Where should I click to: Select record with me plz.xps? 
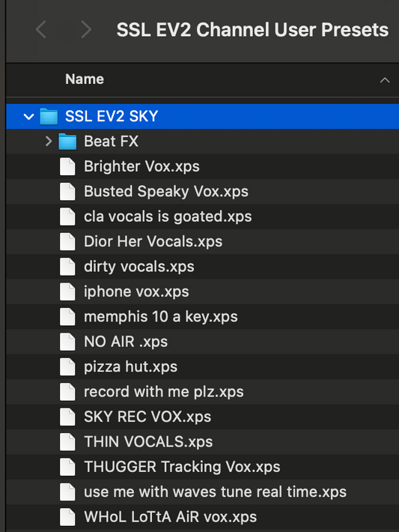(202, 392)
